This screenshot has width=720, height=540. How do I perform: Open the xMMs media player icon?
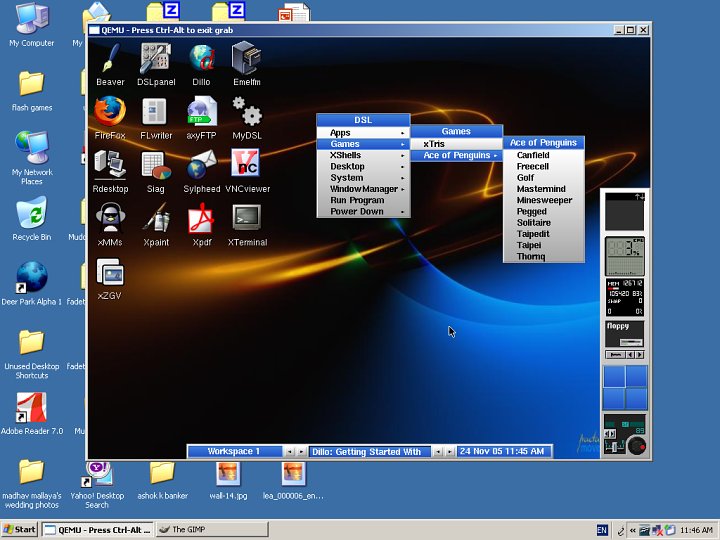pyautogui.click(x=110, y=218)
